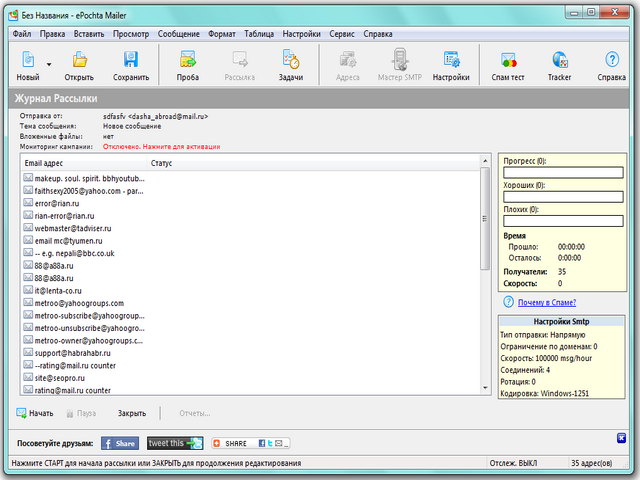Click scrollbar up arrow of email list
This screenshot has width=640, height=480.
tap(485, 161)
